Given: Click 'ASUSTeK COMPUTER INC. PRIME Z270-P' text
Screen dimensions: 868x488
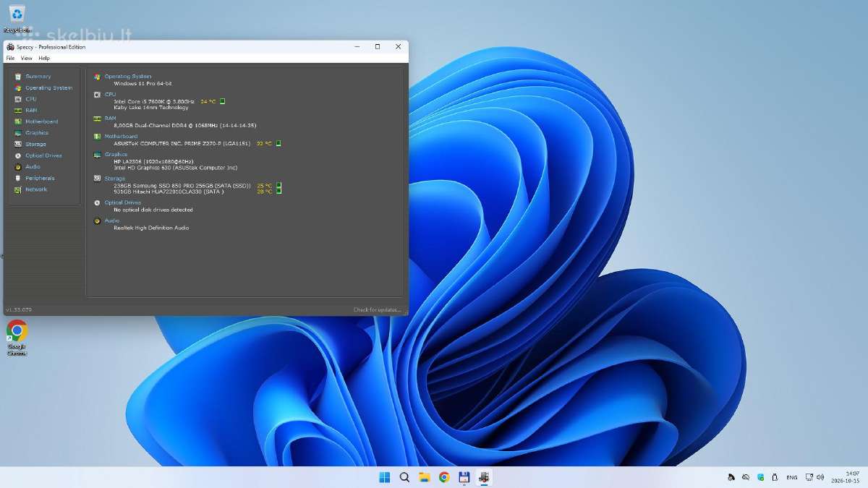Looking at the screenshot, I should pos(182,144).
